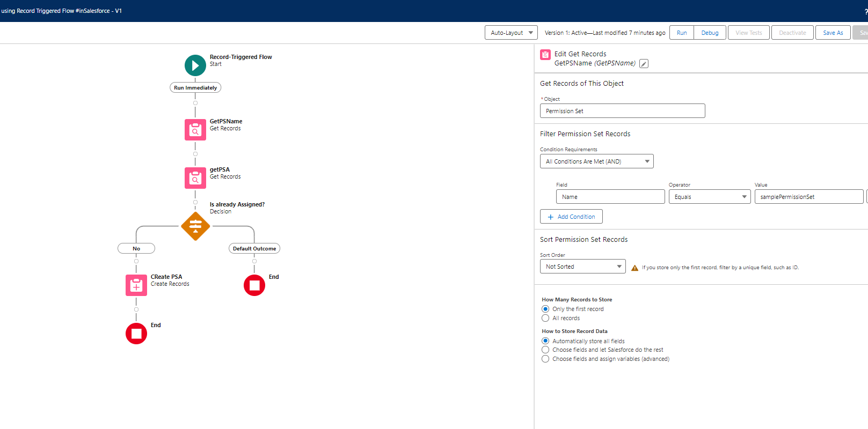This screenshot has height=429, width=868.
Task: Add element at connector below getPSA
Action: pyautogui.click(x=195, y=202)
